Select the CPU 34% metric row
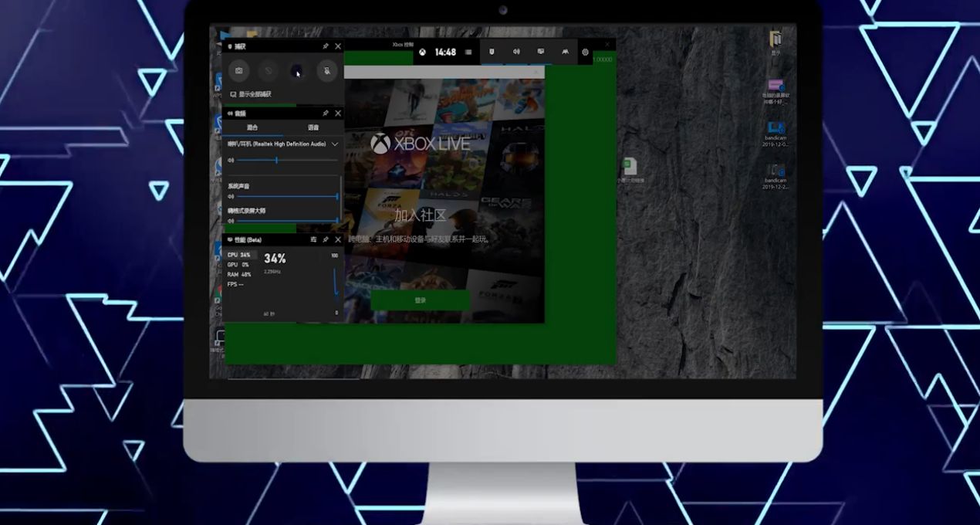The height and width of the screenshot is (525, 980). 240,255
